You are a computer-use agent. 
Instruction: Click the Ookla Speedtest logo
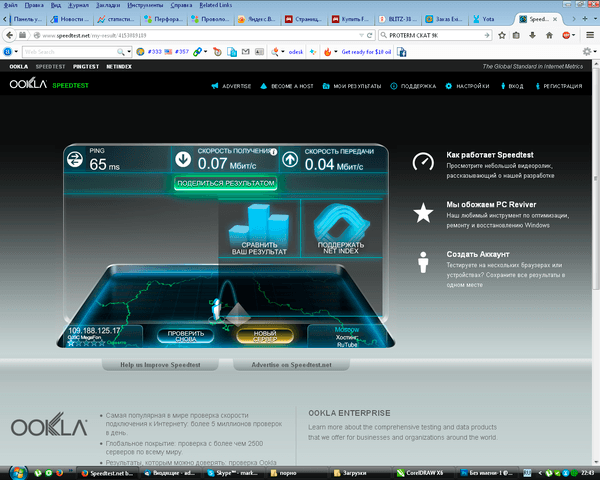click(x=49, y=84)
